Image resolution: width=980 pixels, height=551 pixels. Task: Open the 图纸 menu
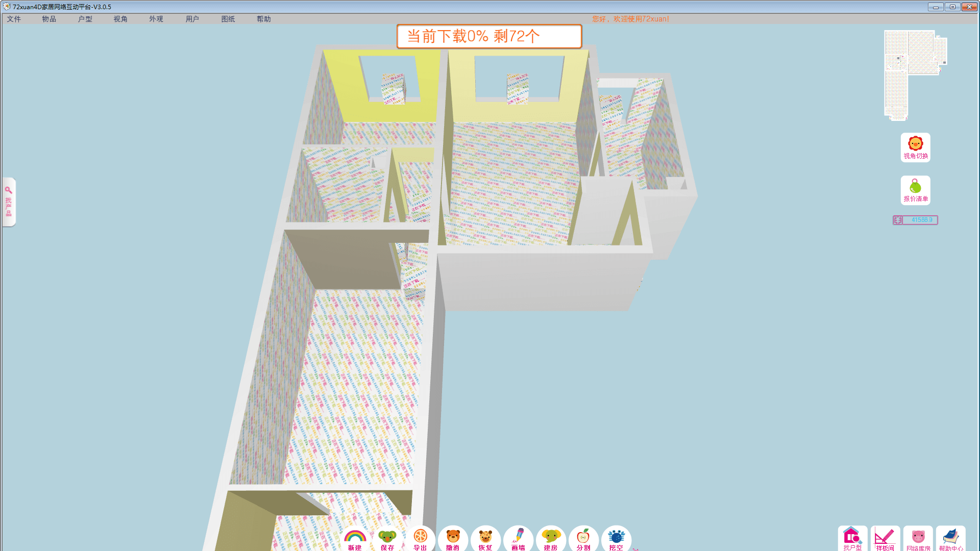click(x=228, y=19)
